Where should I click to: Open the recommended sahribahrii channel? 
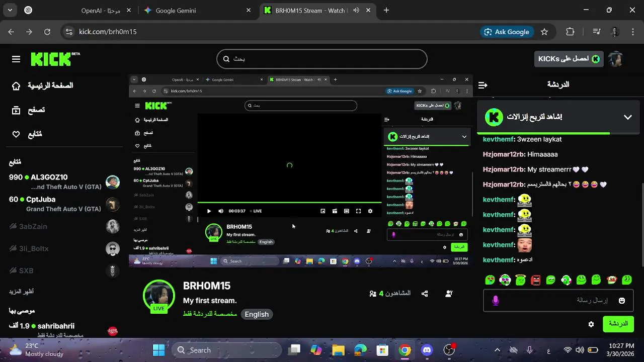[x=64, y=329]
